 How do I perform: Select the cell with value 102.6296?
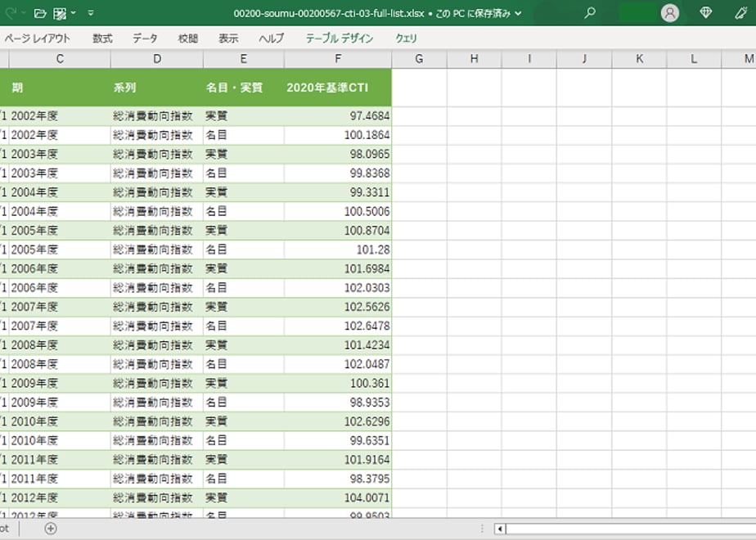pyautogui.click(x=338, y=421)
